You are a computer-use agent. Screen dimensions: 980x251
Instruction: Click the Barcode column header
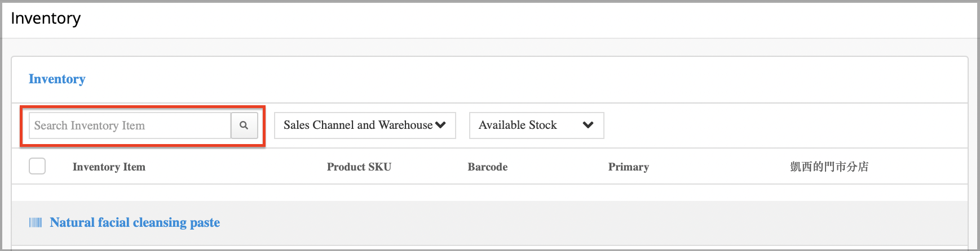coord(488,167)
